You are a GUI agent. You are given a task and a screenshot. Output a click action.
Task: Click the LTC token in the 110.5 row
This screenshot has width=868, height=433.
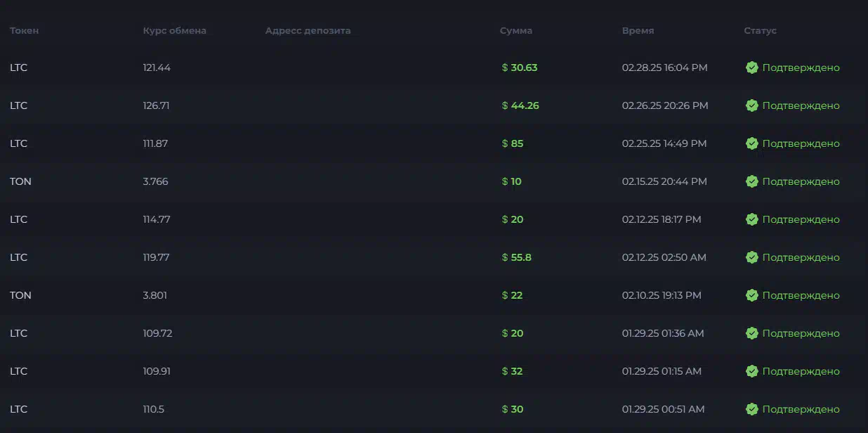[x=19, y=409]
